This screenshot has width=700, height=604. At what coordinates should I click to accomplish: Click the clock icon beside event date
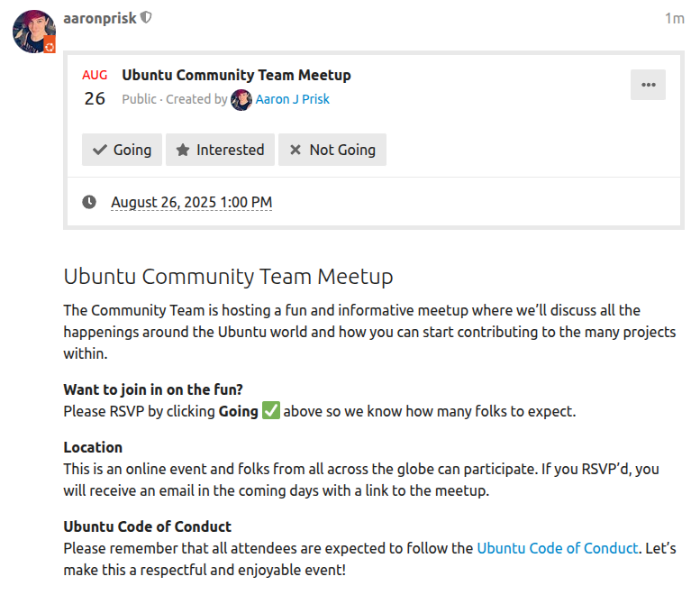tap(89, 202)
